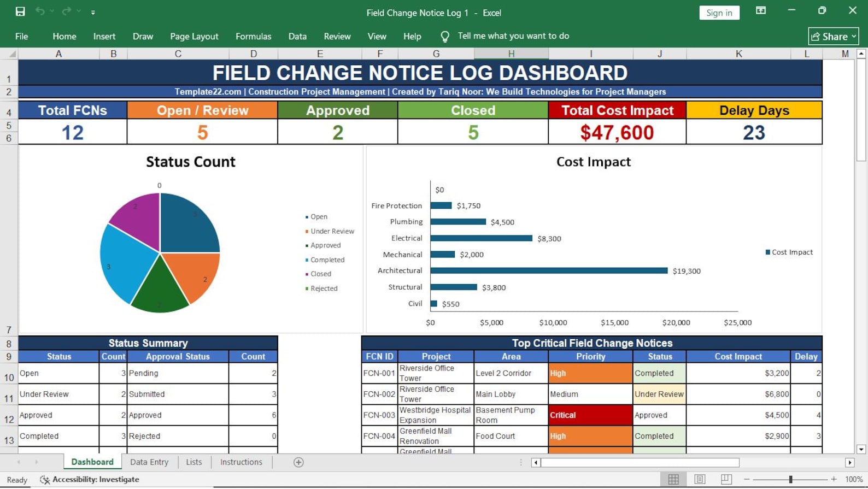Switch to Page Layout view icon

coord(700,480)
